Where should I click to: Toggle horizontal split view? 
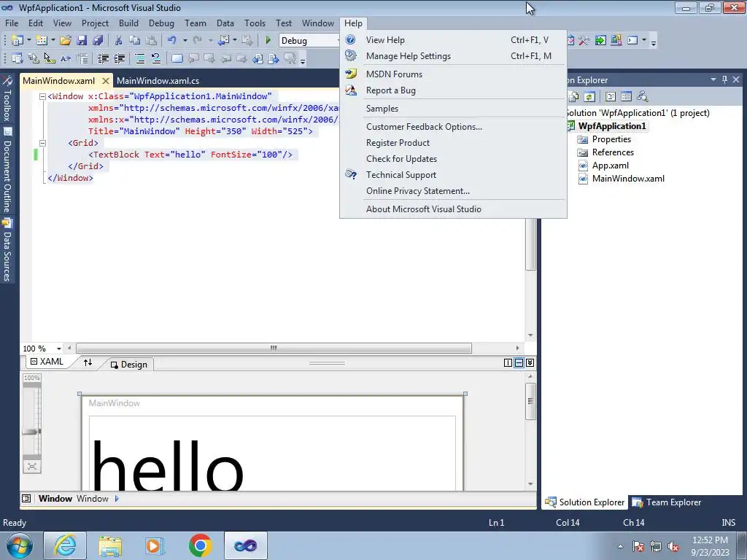pos(519,363)
